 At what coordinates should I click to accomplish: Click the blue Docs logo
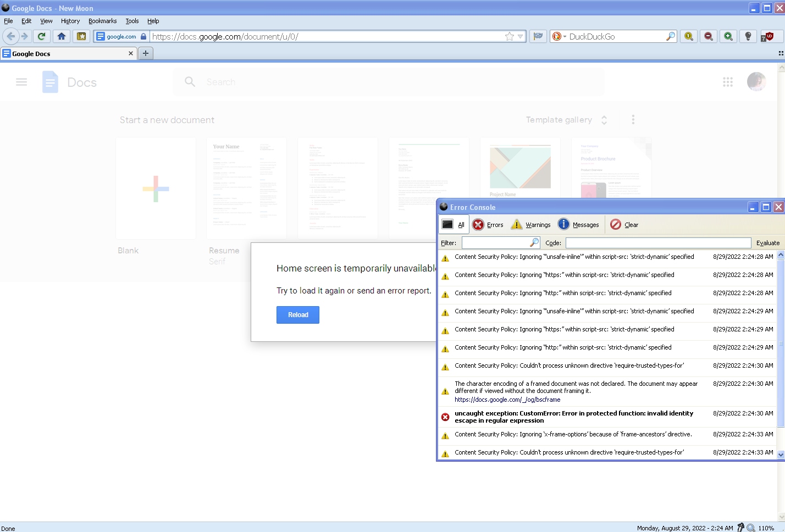click(50, 82)
